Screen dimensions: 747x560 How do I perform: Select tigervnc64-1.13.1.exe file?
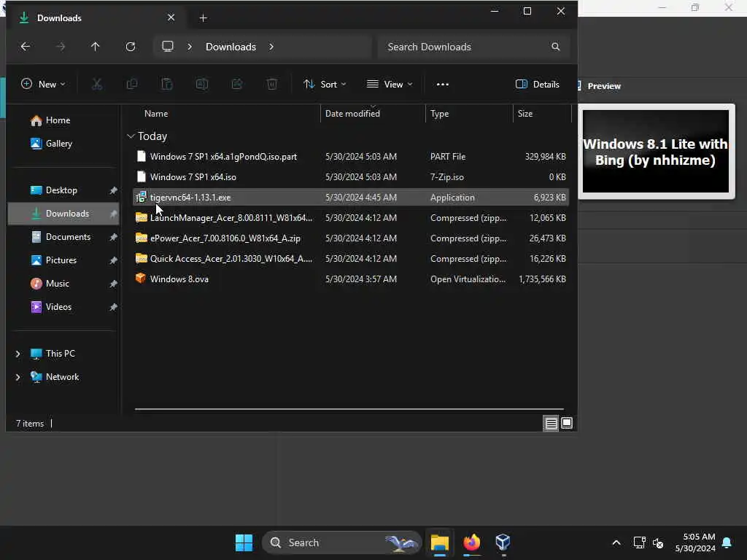(x=351, y=198)
